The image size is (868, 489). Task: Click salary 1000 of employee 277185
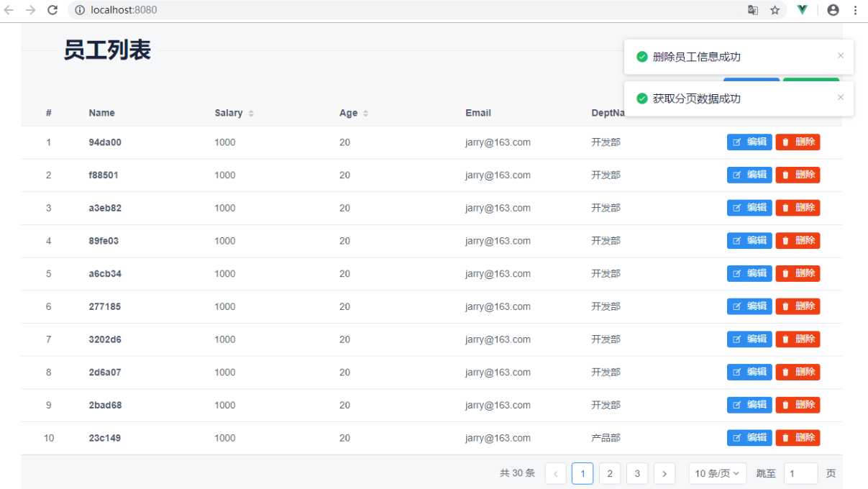click(x=224, y=306)
